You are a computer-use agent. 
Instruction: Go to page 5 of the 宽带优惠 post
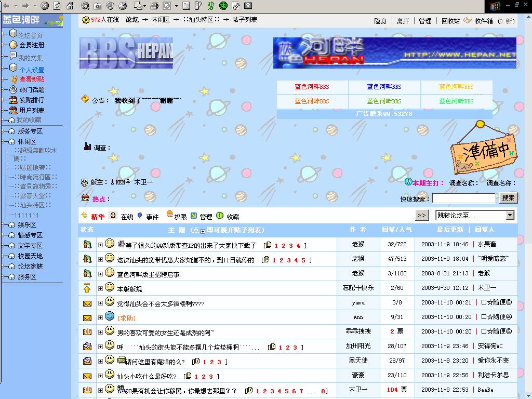[x=303, y=260]
